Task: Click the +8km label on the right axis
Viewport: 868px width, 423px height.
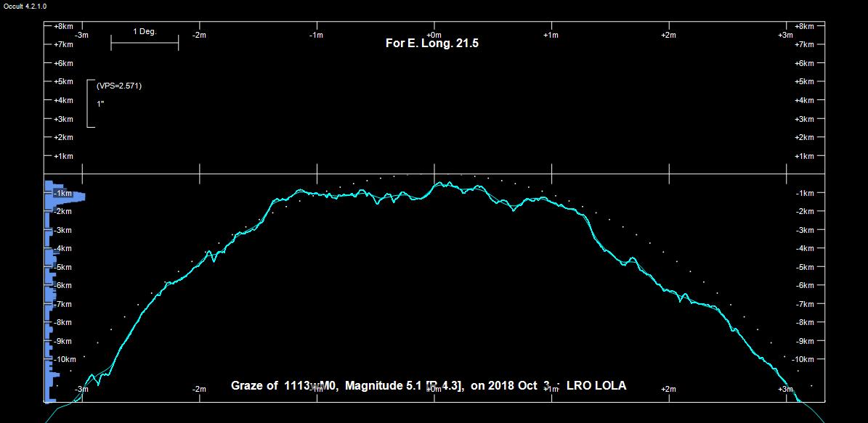Action: pos(806,26)
